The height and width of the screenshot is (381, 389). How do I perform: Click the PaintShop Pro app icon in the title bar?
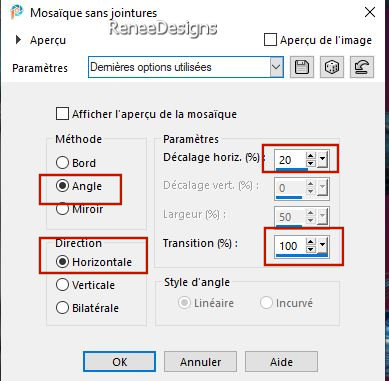click(16, 12)
